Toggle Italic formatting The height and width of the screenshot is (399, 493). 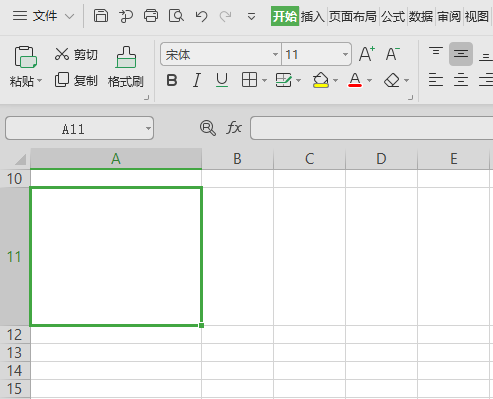click(x=197, y=80)
